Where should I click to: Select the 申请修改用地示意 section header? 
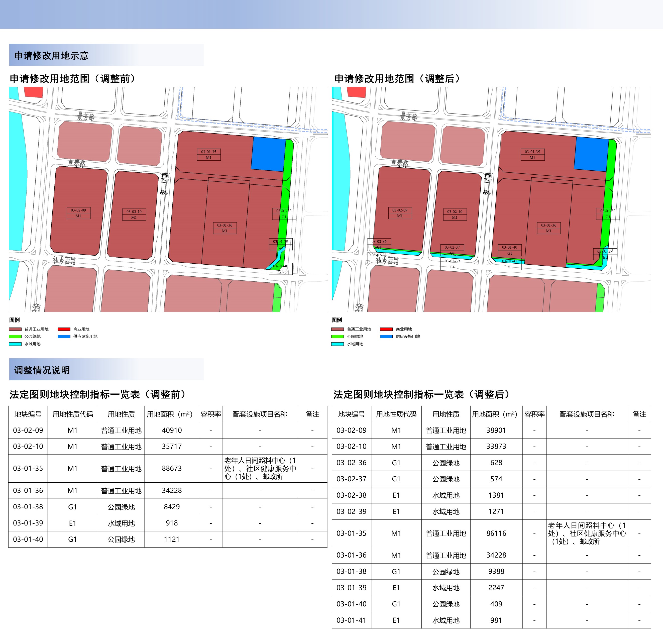pyautogui.click(x=51, y=55)
